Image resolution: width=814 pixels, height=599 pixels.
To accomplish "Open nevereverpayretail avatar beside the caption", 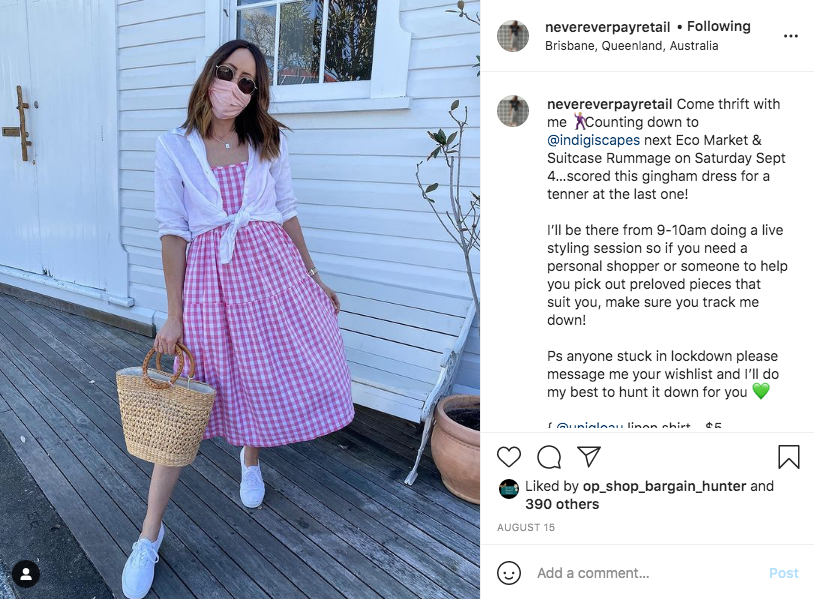I will (513, 111).
